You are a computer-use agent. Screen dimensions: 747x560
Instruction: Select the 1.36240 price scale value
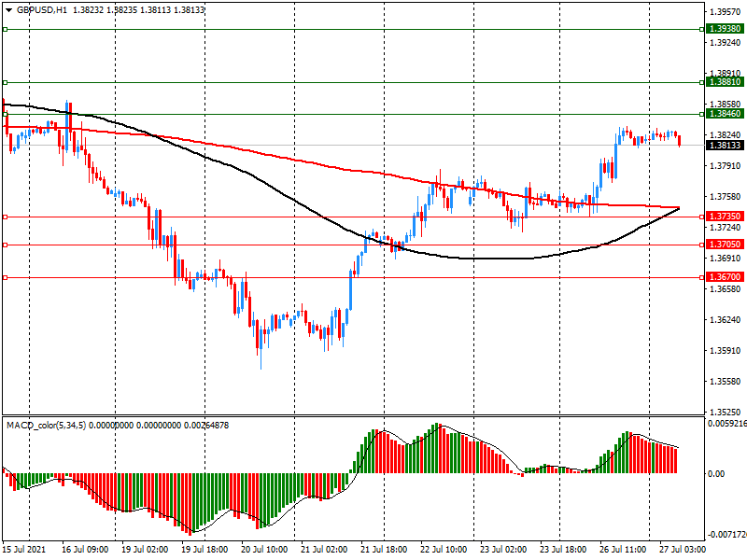pyautogui.click(x=726, y=320)
